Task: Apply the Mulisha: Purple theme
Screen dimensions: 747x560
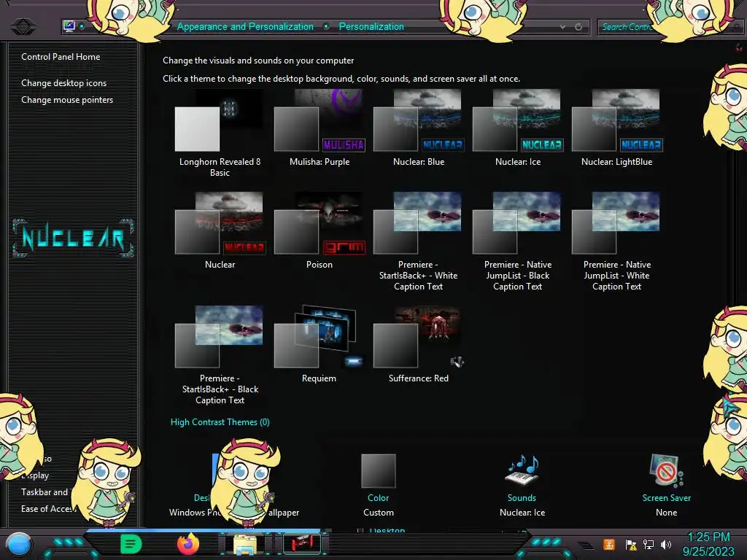Action: tap(320, 128)
